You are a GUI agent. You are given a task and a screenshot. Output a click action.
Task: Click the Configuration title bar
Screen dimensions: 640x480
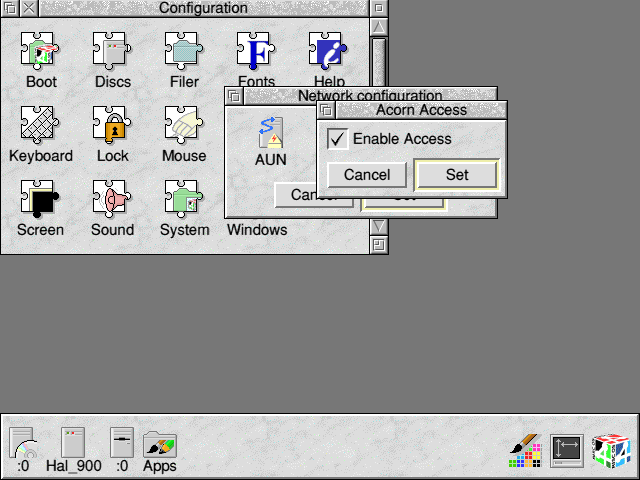click(x=204, y=8)
